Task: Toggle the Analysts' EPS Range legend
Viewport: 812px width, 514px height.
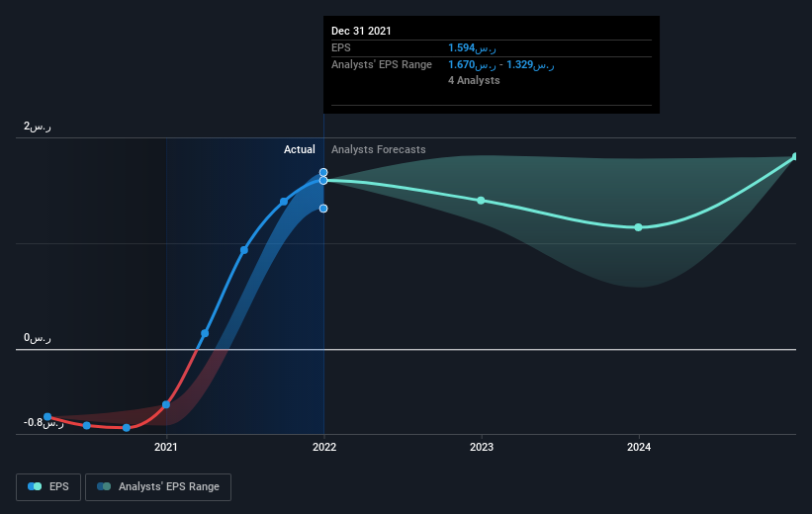Action: pyautogui.click(x=158, y=487)
